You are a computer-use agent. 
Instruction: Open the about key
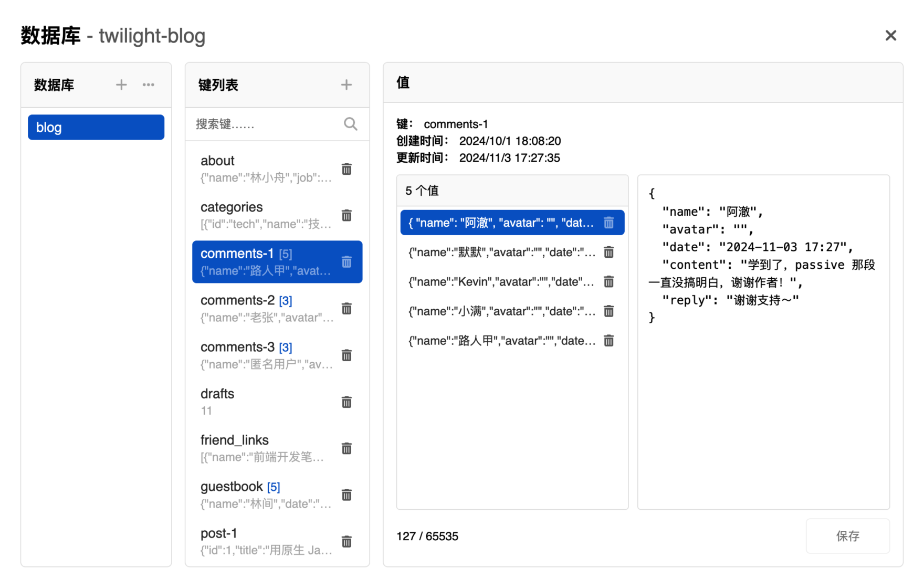coord(277,169)
